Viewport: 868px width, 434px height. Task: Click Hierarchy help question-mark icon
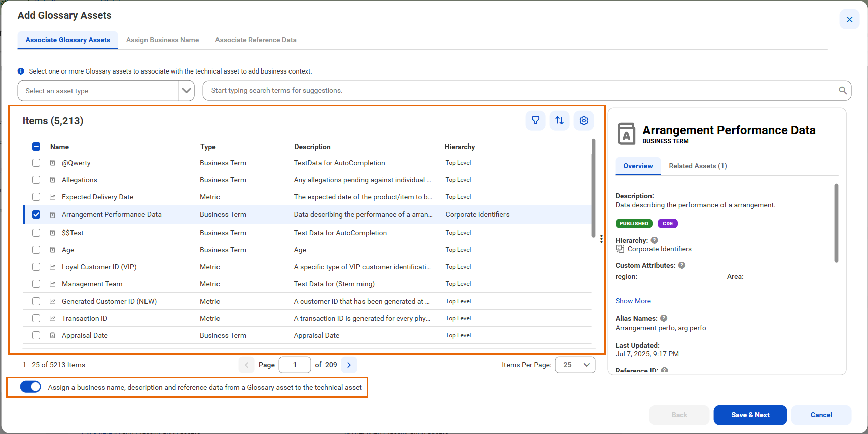pyautogui.click(x=654, y=240)
